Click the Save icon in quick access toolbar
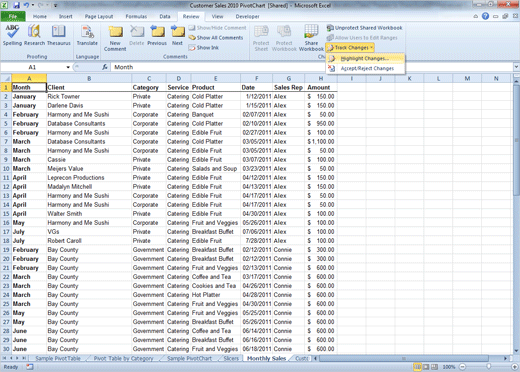 [x=16, y=5]
